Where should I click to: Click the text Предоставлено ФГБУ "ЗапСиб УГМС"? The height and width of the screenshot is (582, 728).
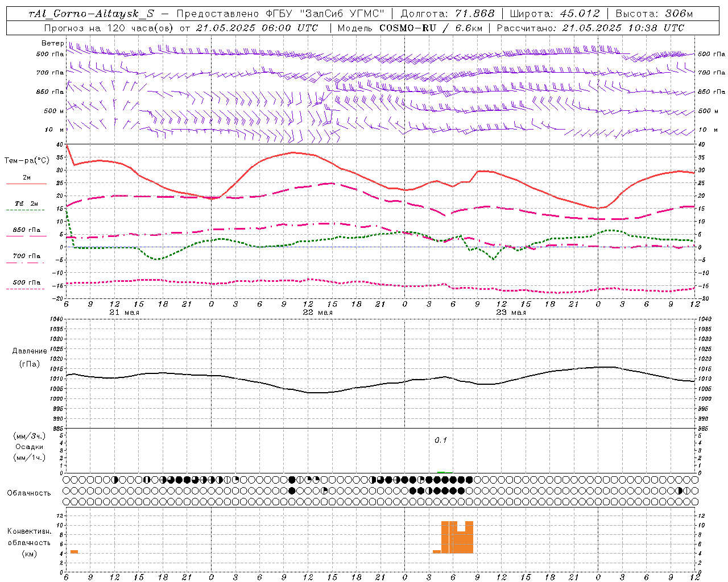coord(280,14)
